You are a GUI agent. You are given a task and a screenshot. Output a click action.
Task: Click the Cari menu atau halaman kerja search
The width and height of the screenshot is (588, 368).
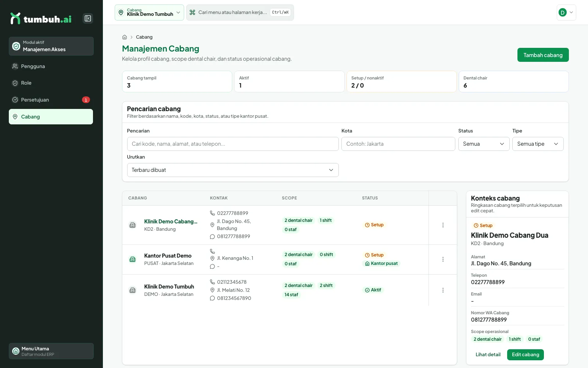[240, 13]
